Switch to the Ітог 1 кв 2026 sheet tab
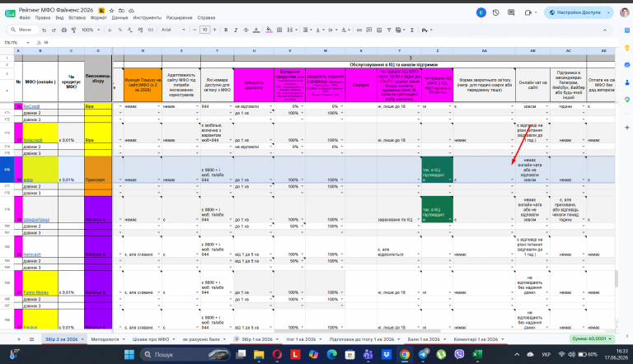 (x=301, y=339)
